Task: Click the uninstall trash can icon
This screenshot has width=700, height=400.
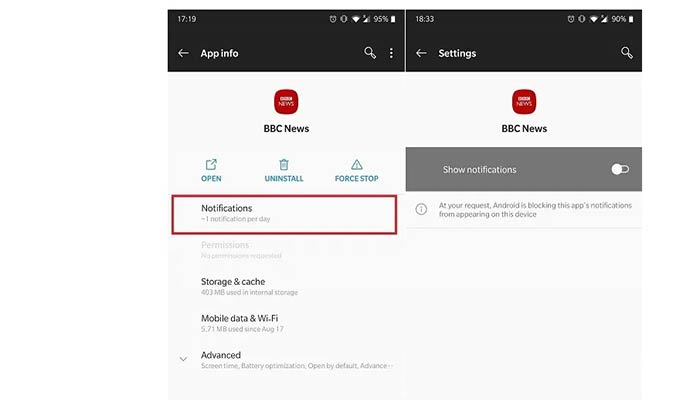Action: [284, 165]
